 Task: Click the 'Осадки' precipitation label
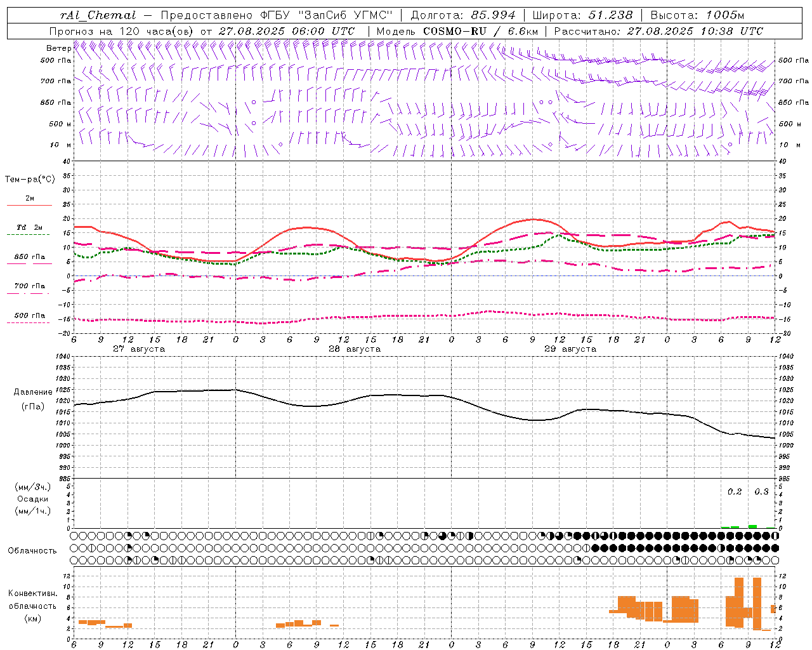pos(33,499)
